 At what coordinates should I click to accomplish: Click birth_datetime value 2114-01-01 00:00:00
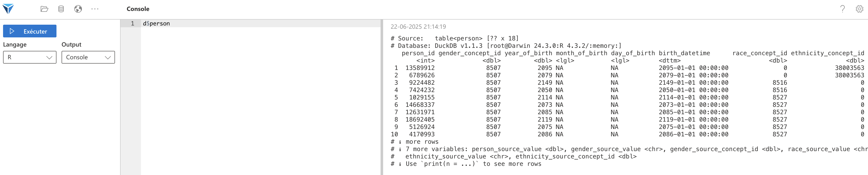(x=693, y=97)
